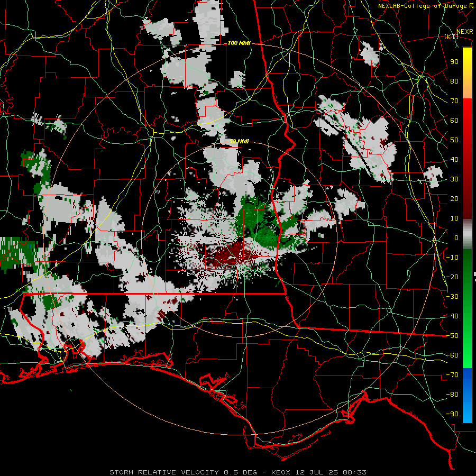Click the -60 value on the color scale

(x=452, y=355)
